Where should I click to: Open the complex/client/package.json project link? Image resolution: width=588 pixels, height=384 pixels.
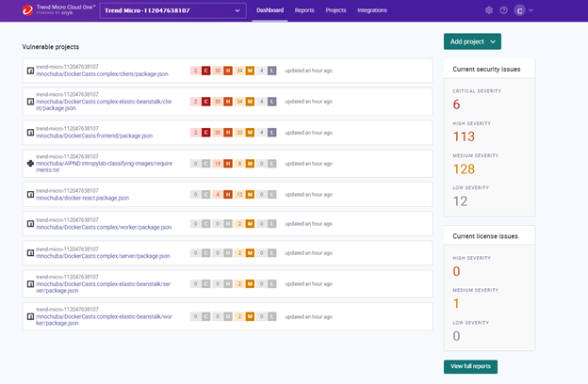tap(102, 74)
